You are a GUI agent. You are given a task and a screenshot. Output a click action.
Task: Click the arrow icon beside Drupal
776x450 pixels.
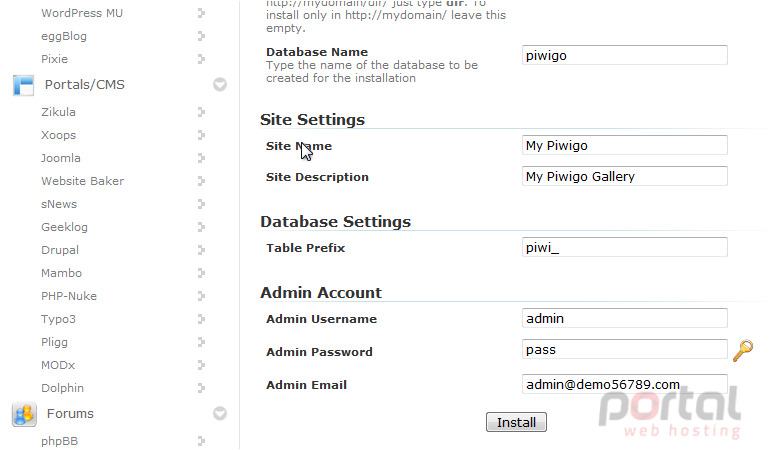(x=201, y=250)
